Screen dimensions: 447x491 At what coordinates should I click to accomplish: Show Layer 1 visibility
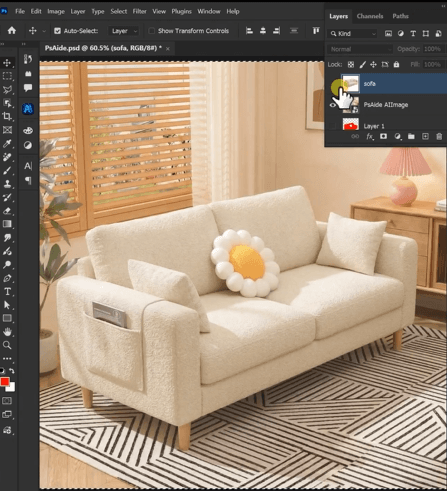point(333,126)
